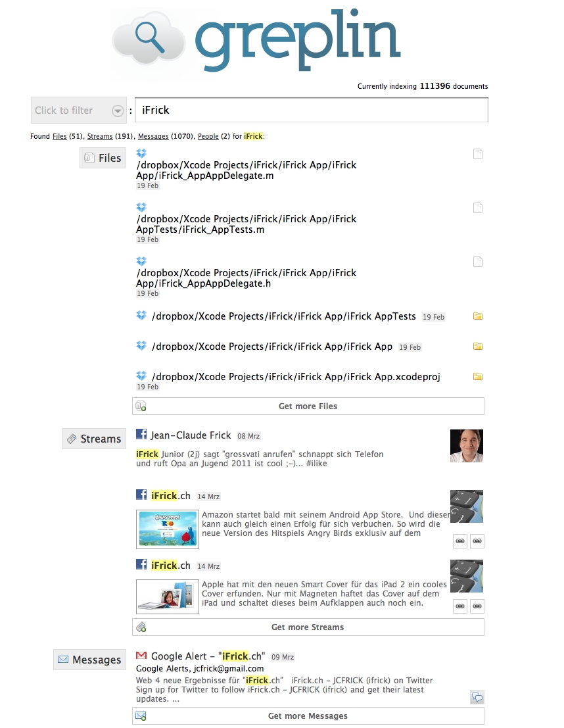Click folder icon for iFrick AppTests folder
The height and width of the screenshot is (728, 564).
[478, 316]
